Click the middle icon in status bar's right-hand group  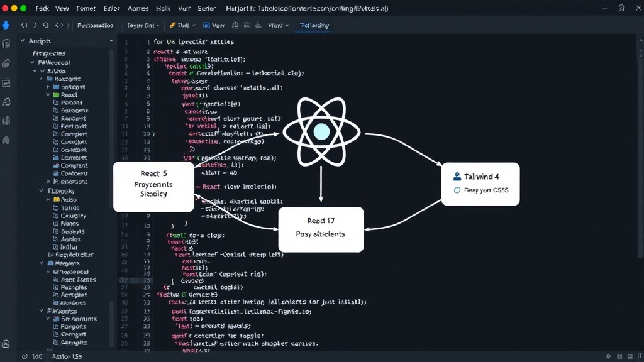point(619,357)
